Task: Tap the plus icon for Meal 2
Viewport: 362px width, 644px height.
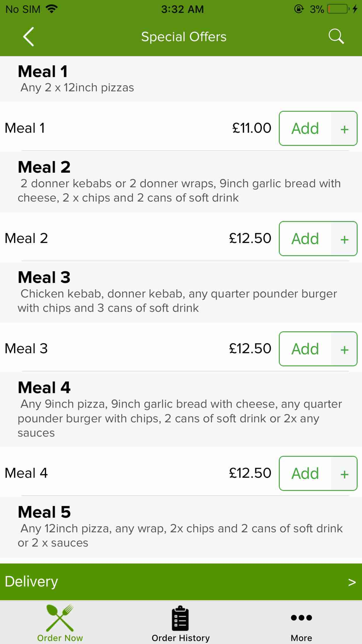Action: [344, 239]
